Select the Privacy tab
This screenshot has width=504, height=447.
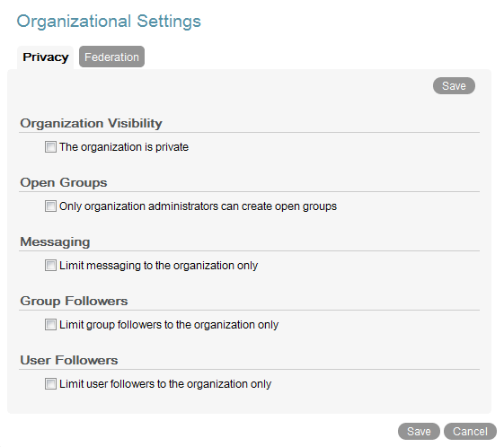point(45,57)
